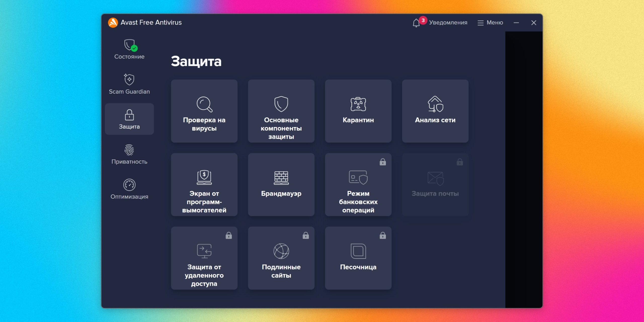Select the Защита sidebar tab
This screenshot has width=644, height=322.
129,119
